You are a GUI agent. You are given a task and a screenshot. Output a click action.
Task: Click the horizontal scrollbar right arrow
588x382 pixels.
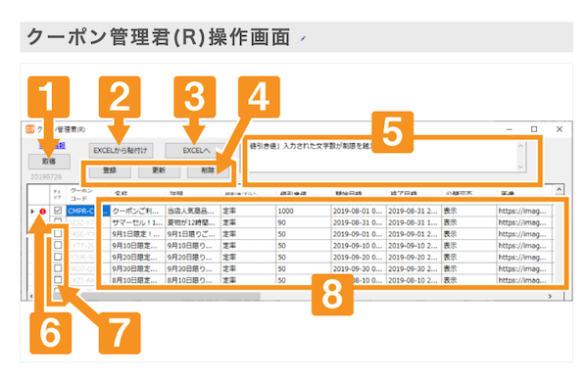click(550, 296)
